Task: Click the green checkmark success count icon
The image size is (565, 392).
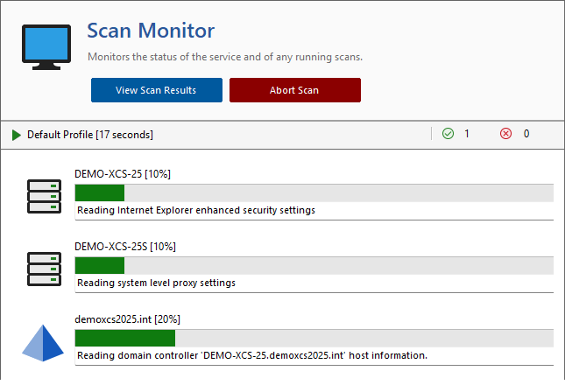Action: tap(448, 134)
